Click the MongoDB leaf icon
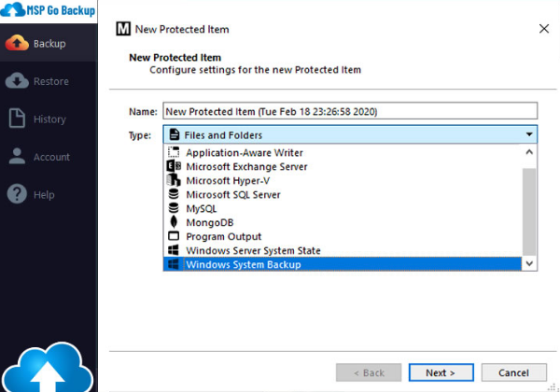Screen dimensions: 560x392 coord(174,222)
